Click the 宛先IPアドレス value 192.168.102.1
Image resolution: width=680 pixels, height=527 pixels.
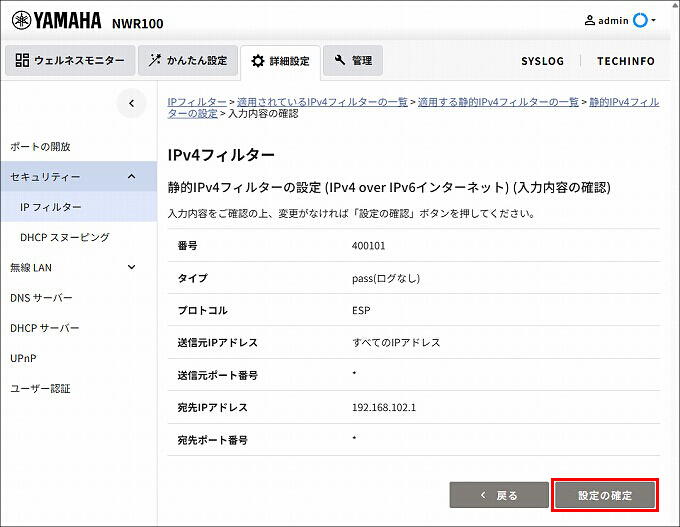pos(384,408)
